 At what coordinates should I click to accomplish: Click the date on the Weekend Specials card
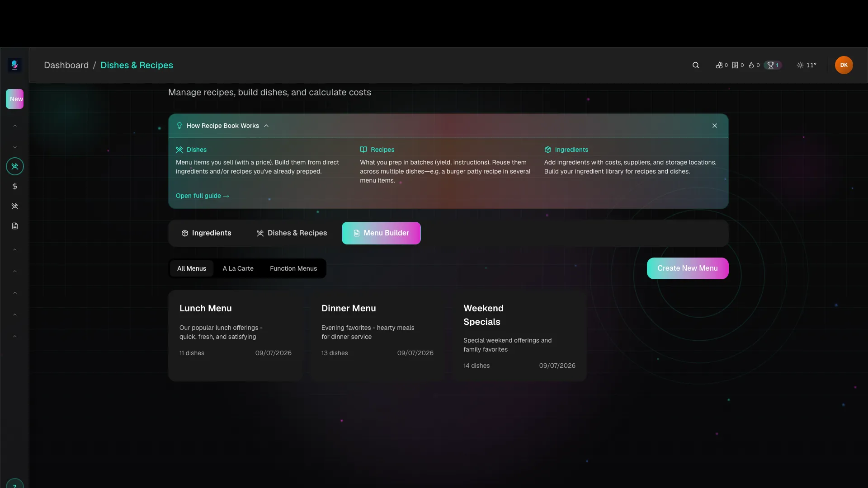pyautogui.click(x=557, y=366)
